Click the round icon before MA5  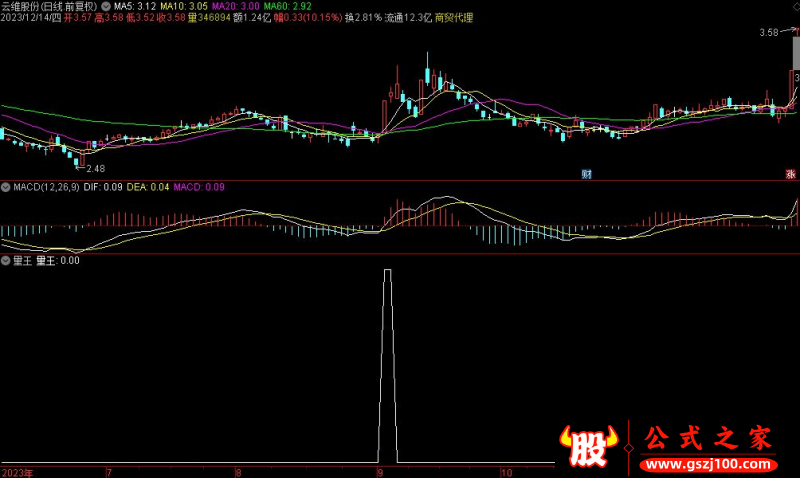coord(107,6)
